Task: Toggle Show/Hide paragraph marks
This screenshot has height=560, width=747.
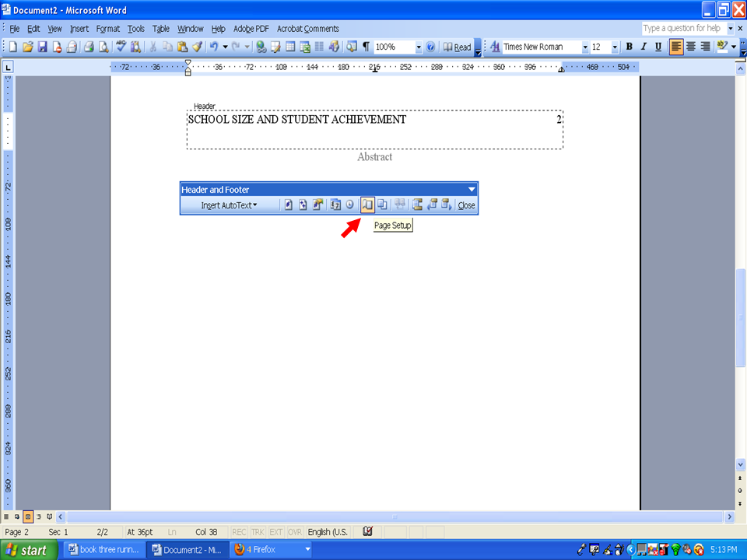Action: [366, 47]
